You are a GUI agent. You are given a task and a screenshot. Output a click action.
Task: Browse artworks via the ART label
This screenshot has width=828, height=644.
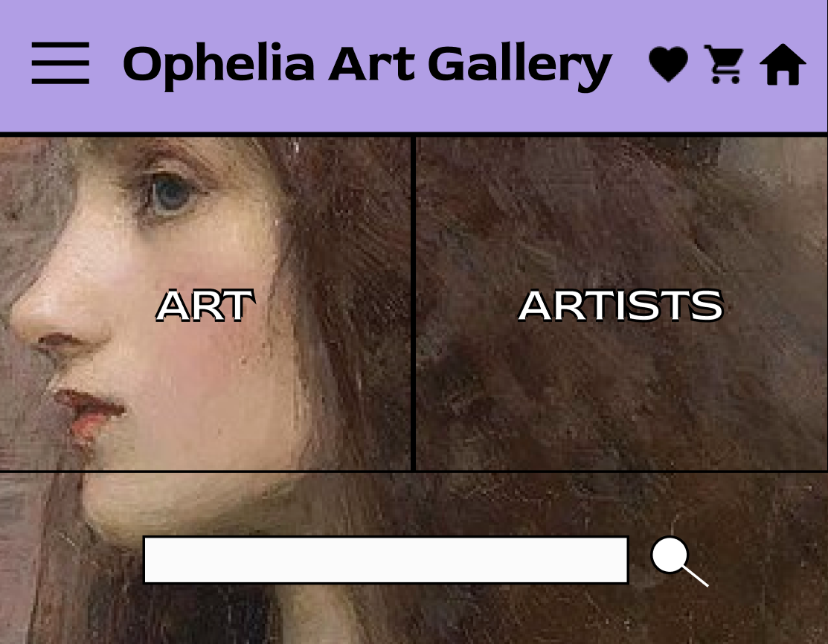(x=205, y=306)
